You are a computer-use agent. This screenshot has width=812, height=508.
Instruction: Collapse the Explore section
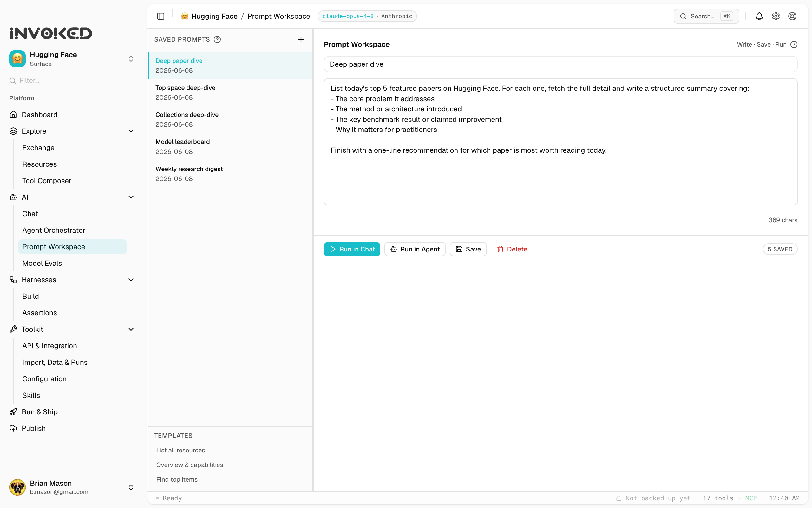[131, 131]
